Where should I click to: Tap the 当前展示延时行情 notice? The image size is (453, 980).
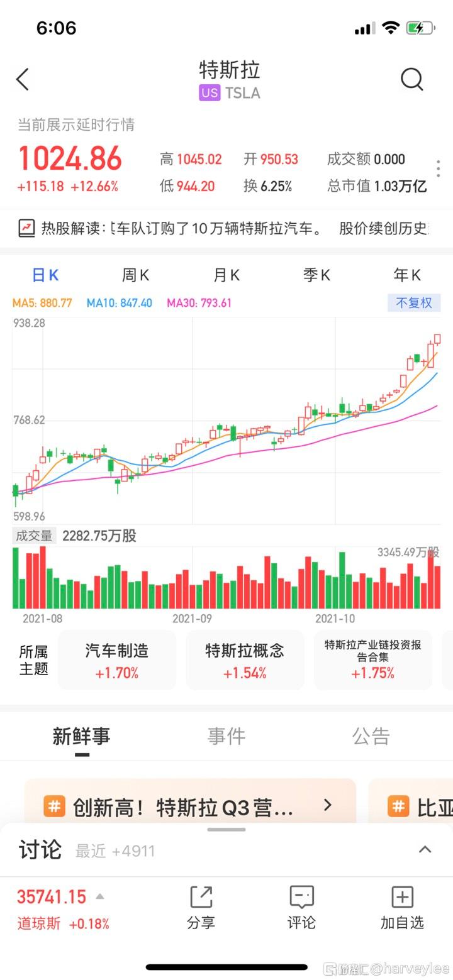coord(76,124)
